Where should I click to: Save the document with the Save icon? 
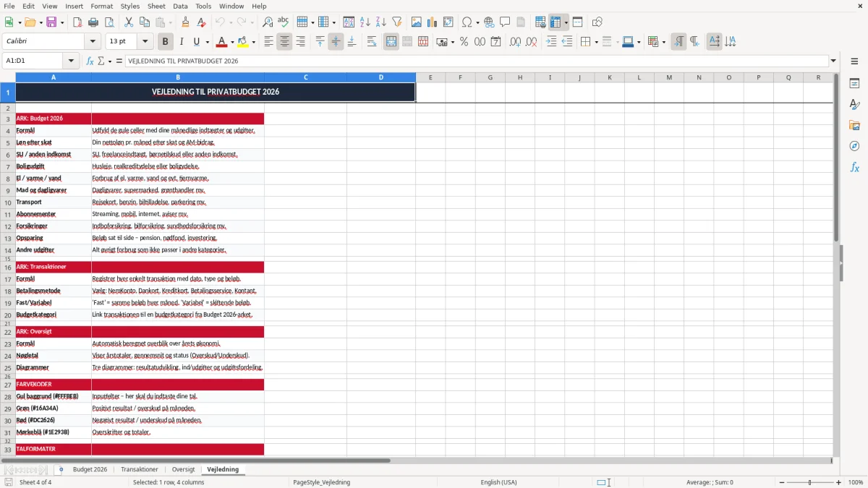pos(51,22)
